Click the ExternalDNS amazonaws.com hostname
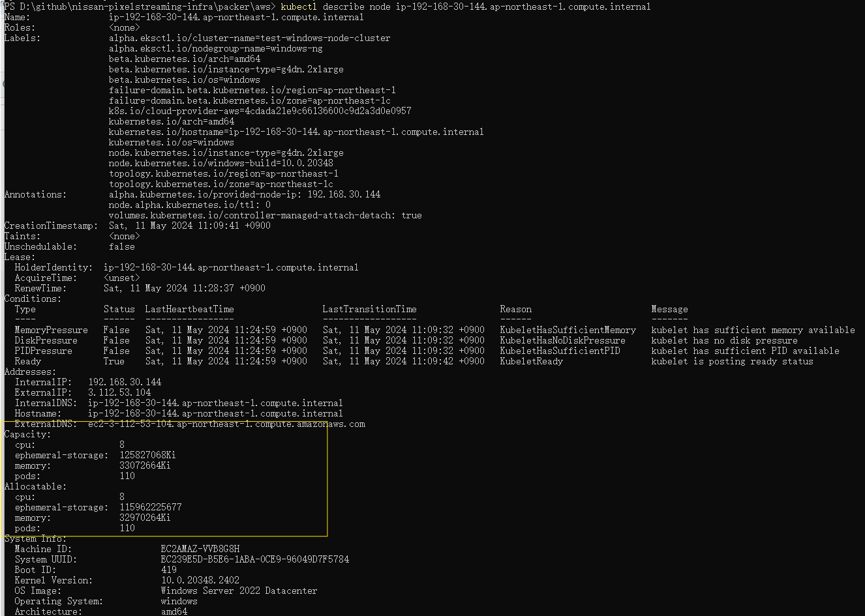Viewport: 865px width, 616px height. [x=226, y=424]
